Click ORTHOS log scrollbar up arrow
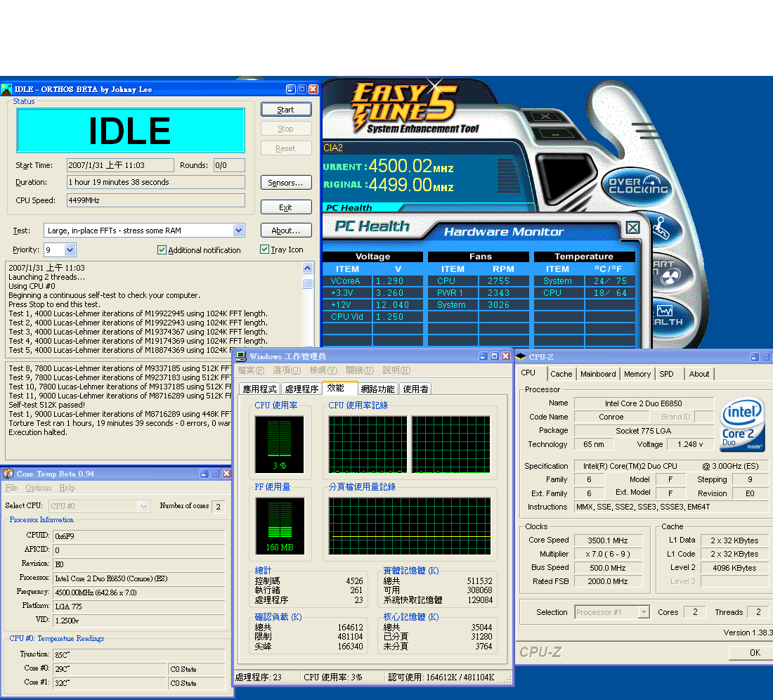The image size is (773, 700). [x=308, y=268]
